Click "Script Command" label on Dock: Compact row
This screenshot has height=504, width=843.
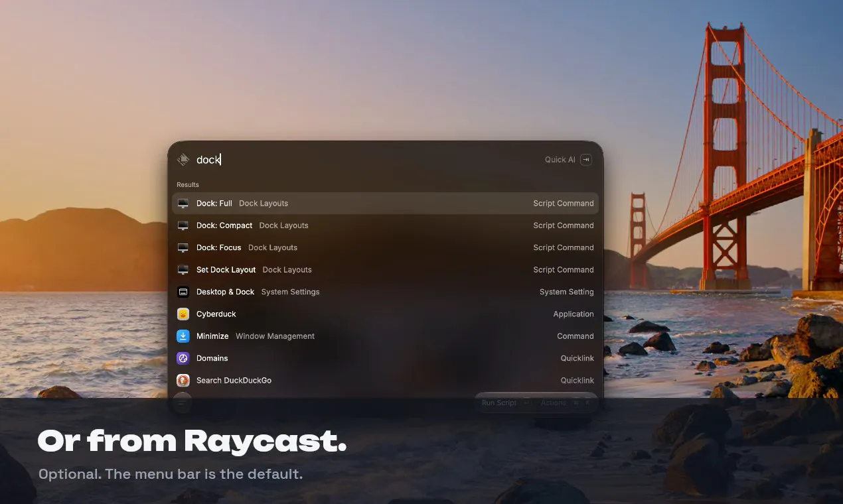[564, 225]
